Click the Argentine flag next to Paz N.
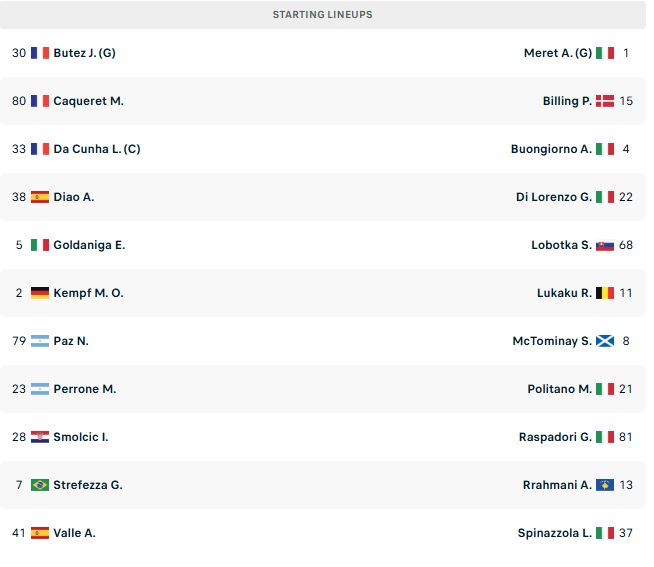Image resolution: width=654 pixels, height=567 pixels. click(40, 341)
